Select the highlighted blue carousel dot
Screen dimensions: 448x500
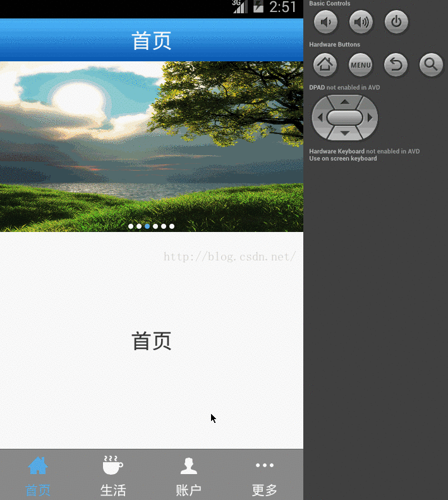click(147, 226)
